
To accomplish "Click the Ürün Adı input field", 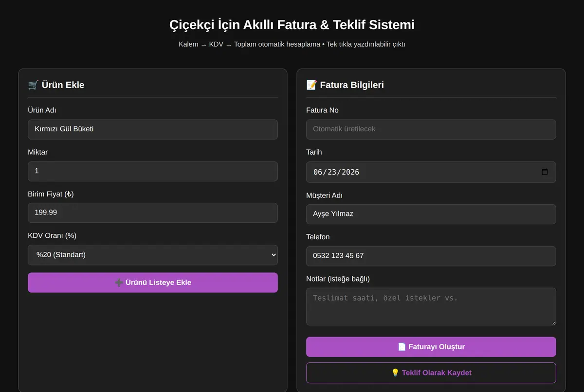I will [x=153, y=129].
